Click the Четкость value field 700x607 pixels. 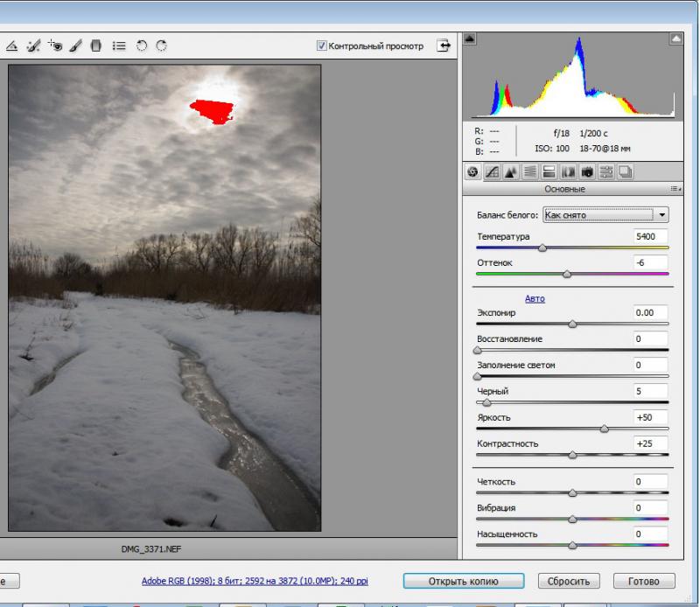(x=650, y=482)
